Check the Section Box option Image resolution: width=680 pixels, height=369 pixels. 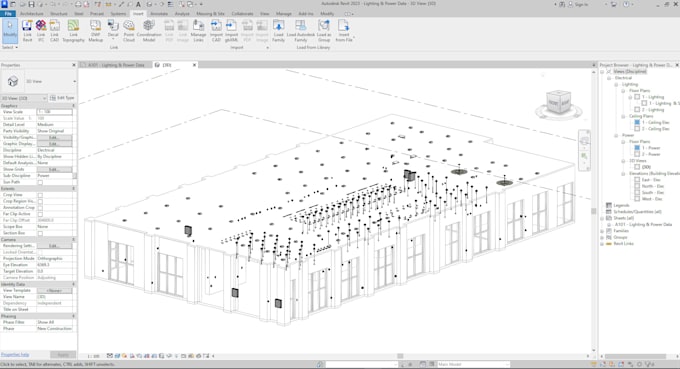point(40,233)
